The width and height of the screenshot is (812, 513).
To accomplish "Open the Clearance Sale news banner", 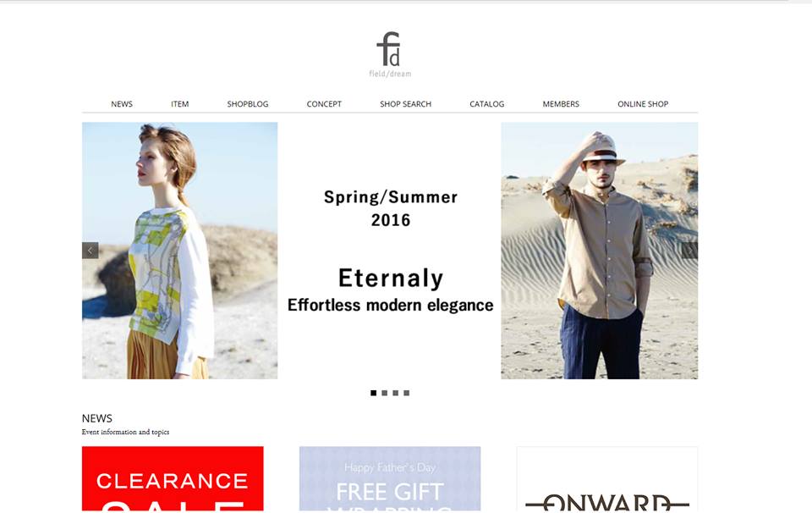I will (173, 479).
